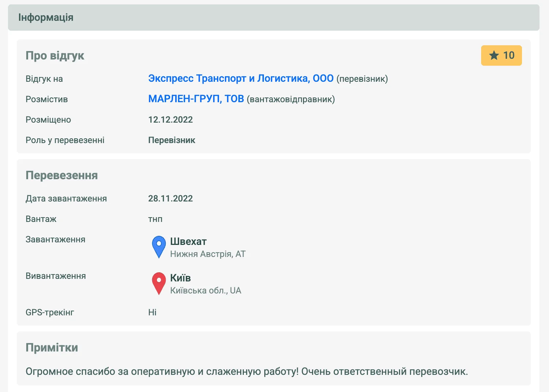Click the cargo value тнп
Screen dimensions: 549x392
(x=155, y=219)
